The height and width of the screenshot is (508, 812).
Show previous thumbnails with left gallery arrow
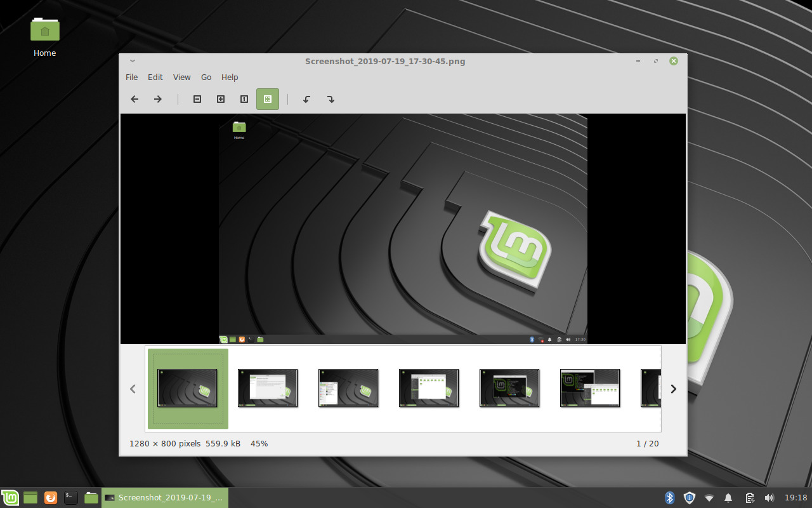[x=133, y=389]
